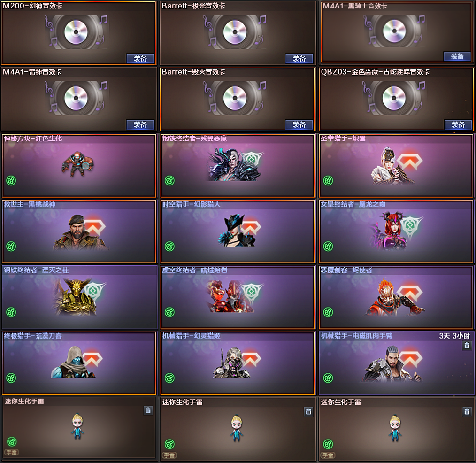
Task: Click trash icon on 机械猎手-电磁肌肉手臂
Action: tap(467, 345)
